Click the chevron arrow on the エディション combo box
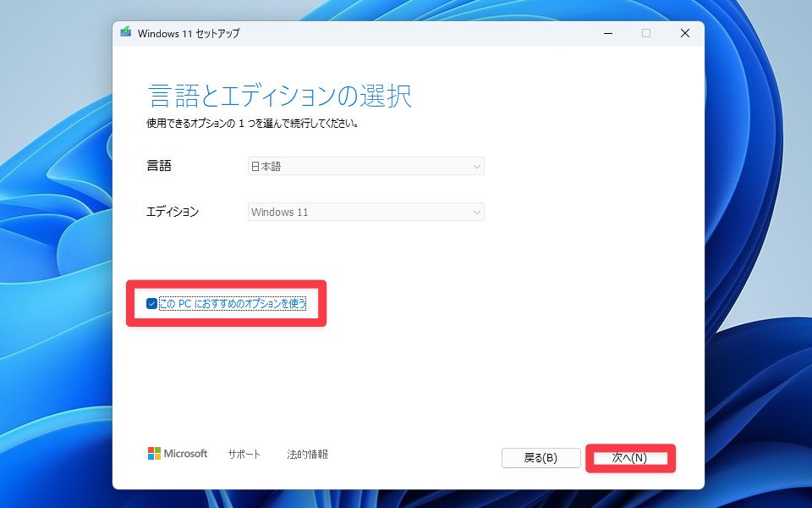The height and width of the screenshot is (508, 812). (x=476, y=212)
